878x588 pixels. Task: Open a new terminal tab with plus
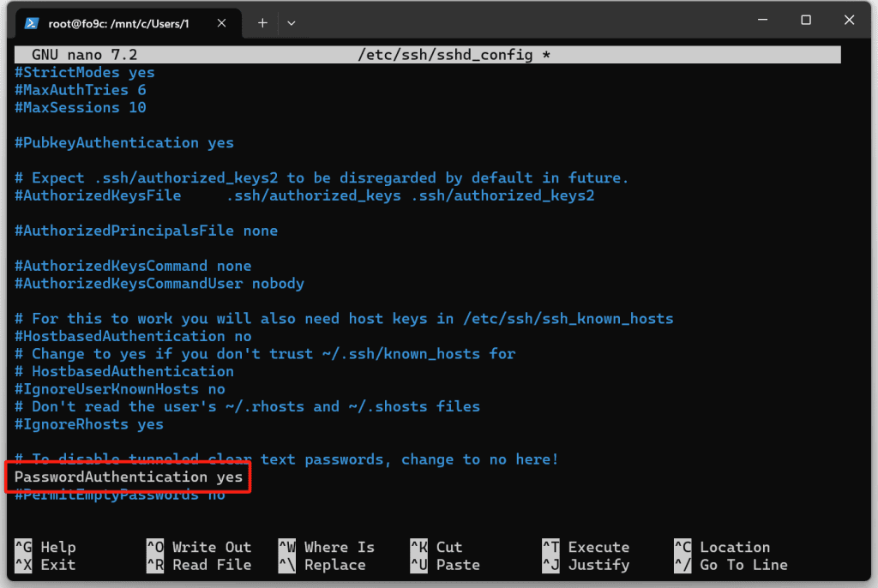[262, 23]
